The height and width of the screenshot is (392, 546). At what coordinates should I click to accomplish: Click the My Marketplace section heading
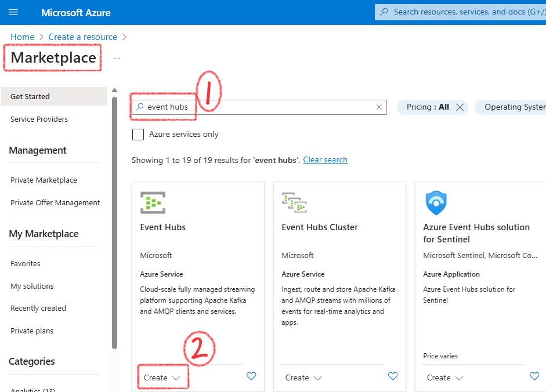[x=44, y=234]
